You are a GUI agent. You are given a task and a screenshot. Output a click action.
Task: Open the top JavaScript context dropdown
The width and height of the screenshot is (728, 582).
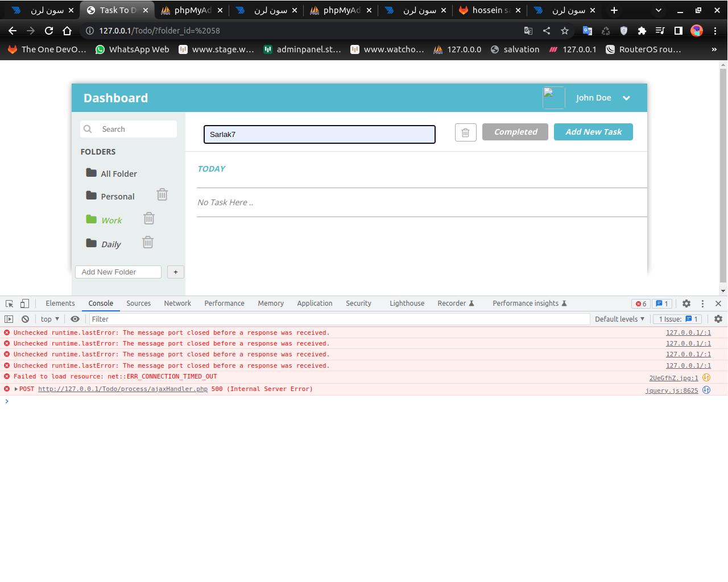click(x=50, y=319)
